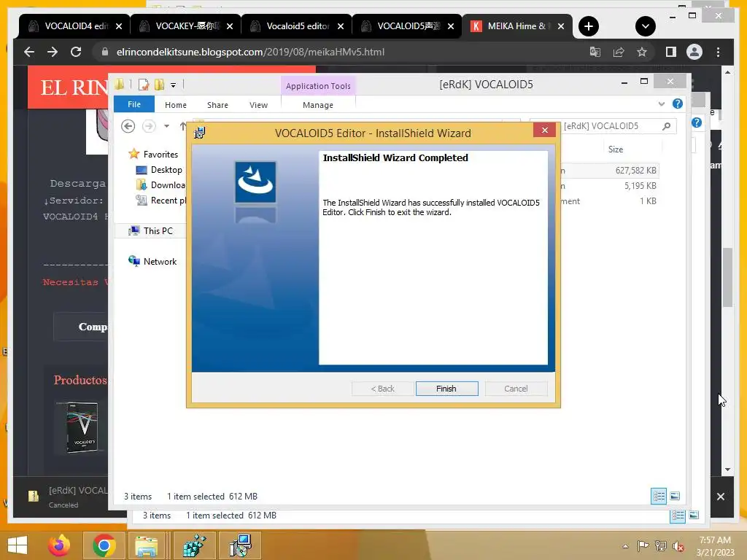747x560 pixels.
Task: Select Desktop in the navigation pane
Action: 159,169
